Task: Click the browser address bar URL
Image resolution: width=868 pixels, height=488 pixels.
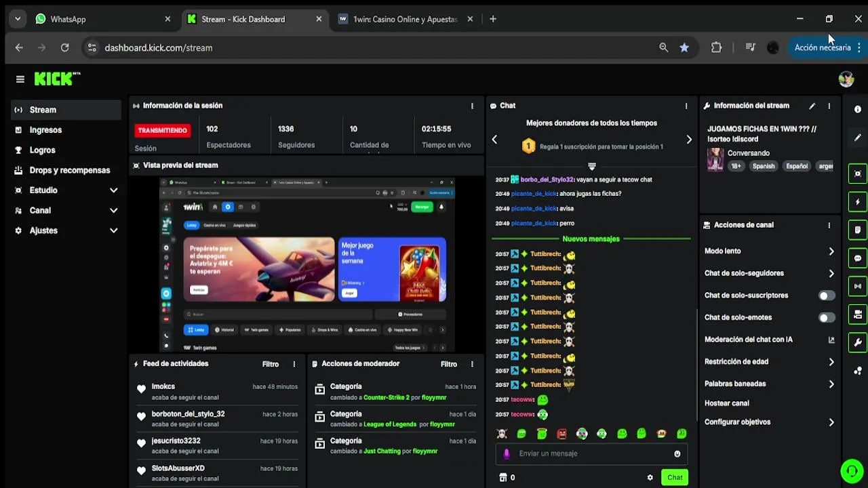Action: coord(159,47)
